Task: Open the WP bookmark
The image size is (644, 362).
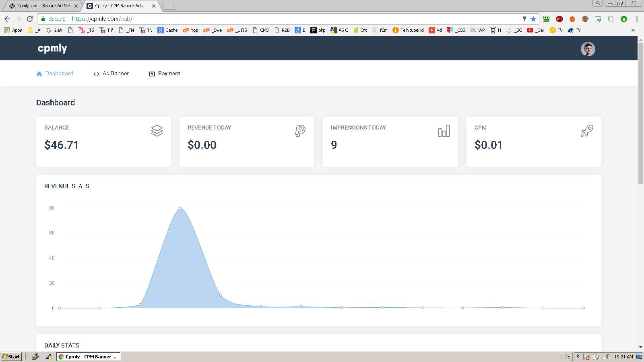Action: click(477, 30)
